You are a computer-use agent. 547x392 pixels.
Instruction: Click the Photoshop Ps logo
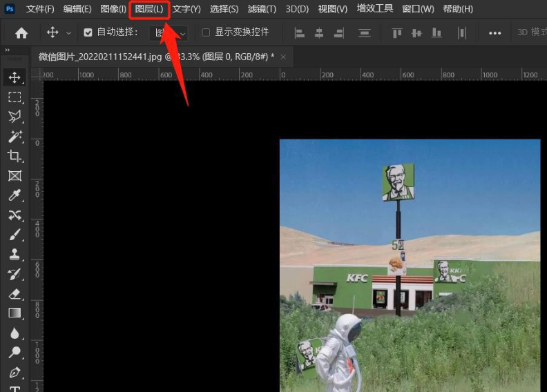click(x=10, y=9)
